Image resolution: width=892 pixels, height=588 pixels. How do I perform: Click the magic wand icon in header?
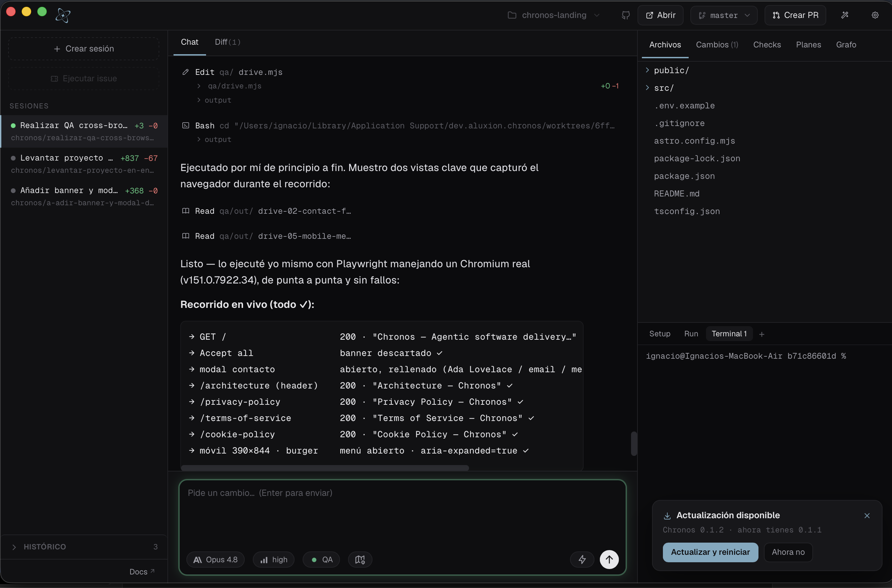pos(845,15)
